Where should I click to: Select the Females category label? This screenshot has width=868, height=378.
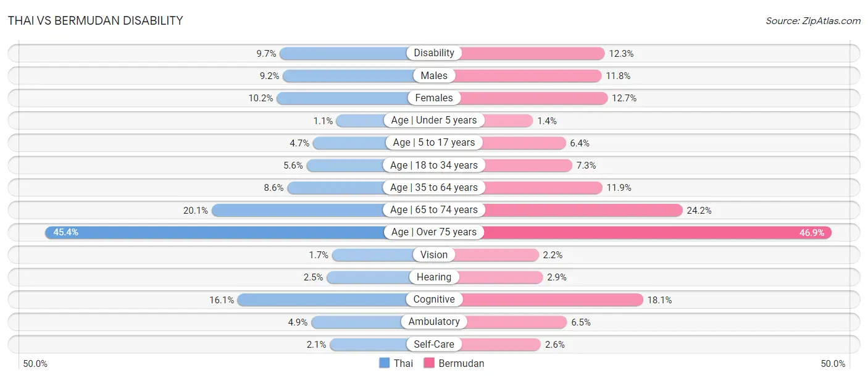click(x=434, y=98)
